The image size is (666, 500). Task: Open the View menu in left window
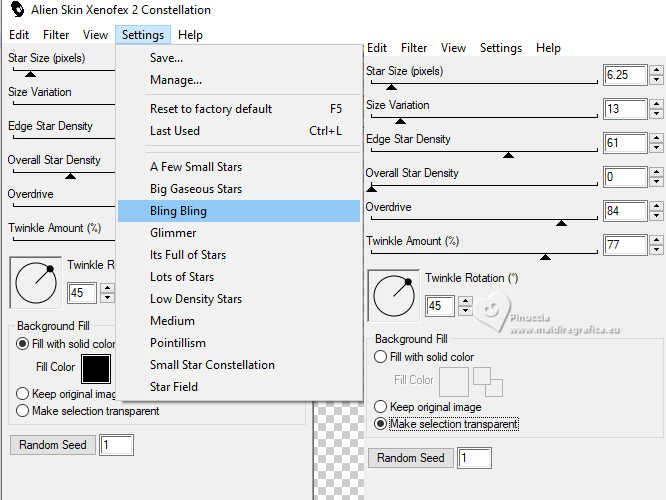pyautogui.click(x=95, y=35)
